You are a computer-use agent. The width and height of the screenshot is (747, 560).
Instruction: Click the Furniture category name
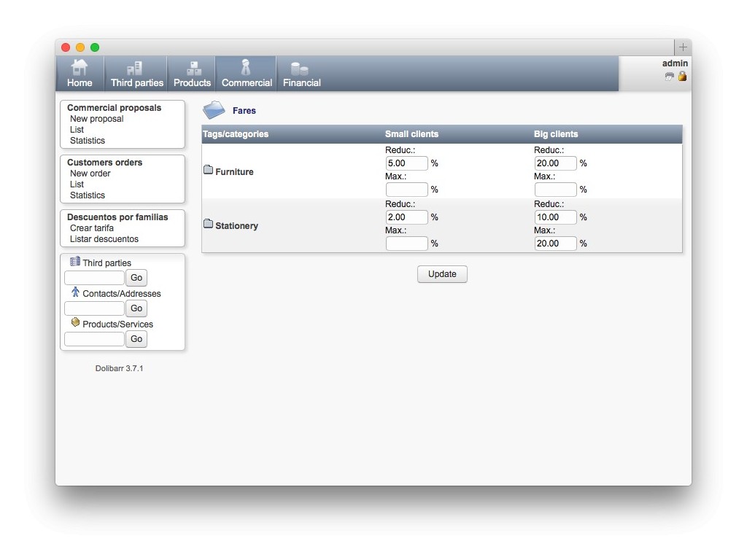(234, 172)
